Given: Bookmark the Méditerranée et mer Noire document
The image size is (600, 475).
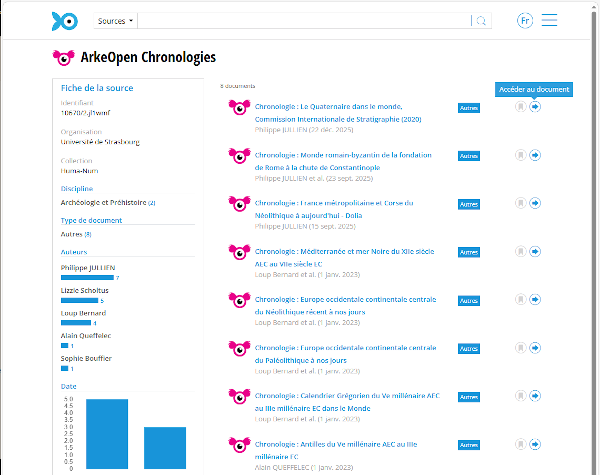Looking at the screenshot, I should point(520,251).
